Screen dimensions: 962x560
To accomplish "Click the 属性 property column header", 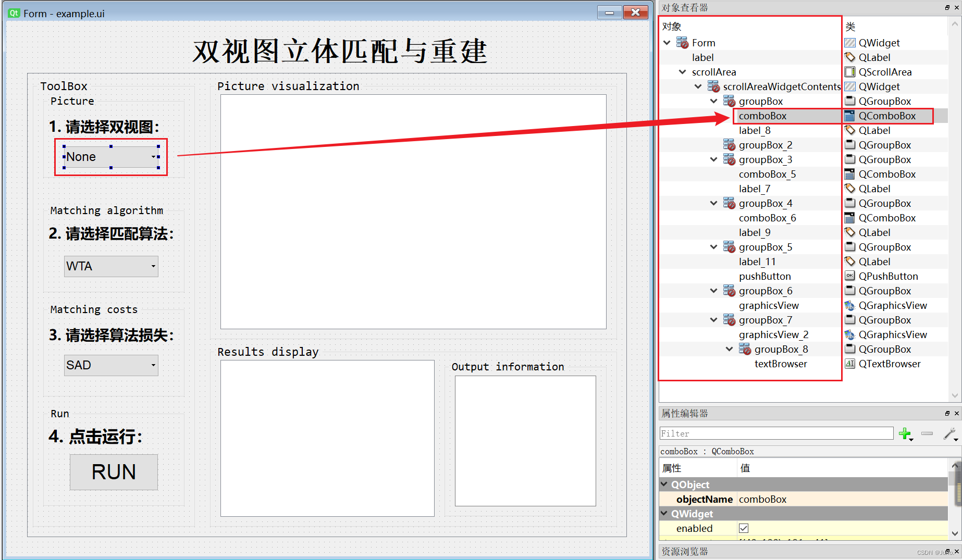I will (x=672, y=468).
